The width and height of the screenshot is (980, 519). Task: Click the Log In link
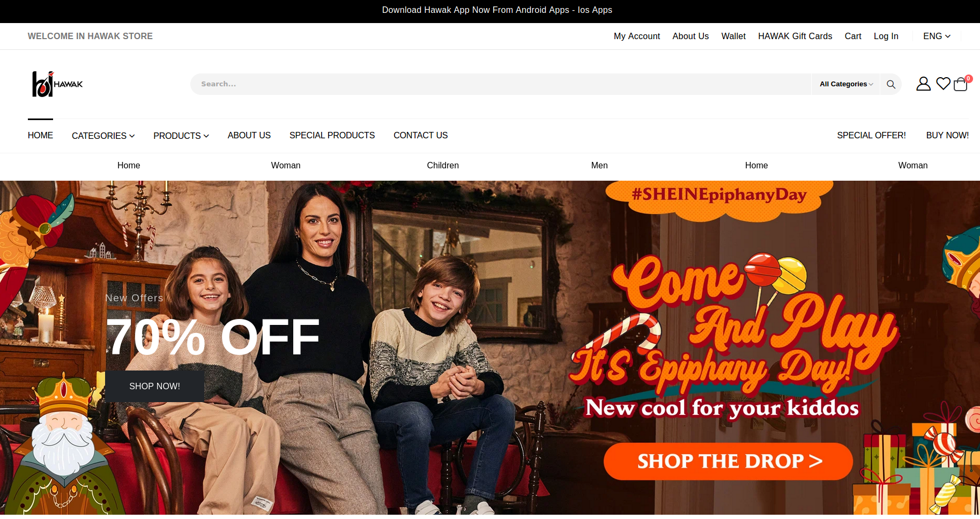(886, 36)
